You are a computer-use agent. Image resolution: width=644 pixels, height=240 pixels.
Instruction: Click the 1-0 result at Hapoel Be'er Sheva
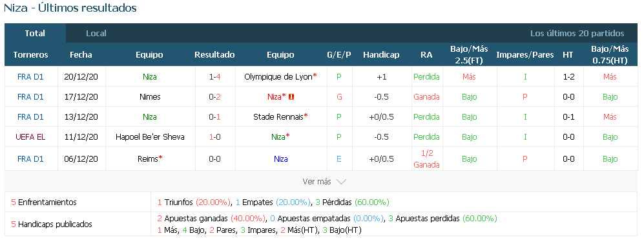click(x=215, y=136)
